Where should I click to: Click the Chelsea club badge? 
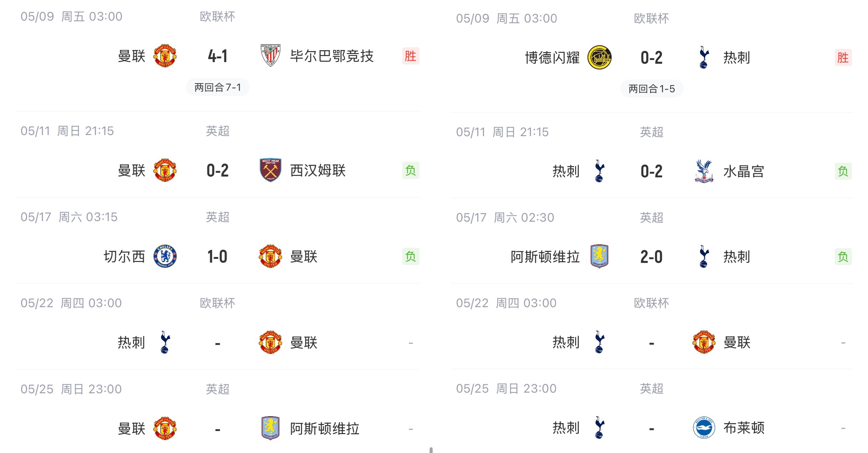point(165,257)
